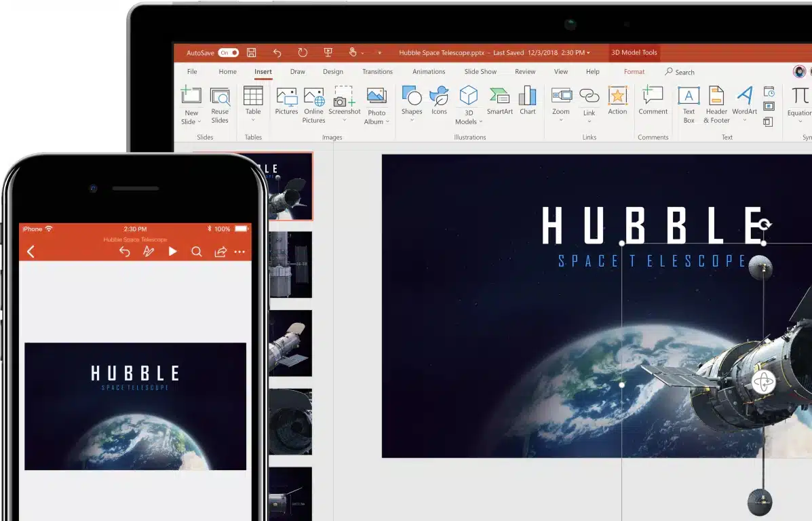
Task: Open Header & Footer
Action: (x=717, y=105)
